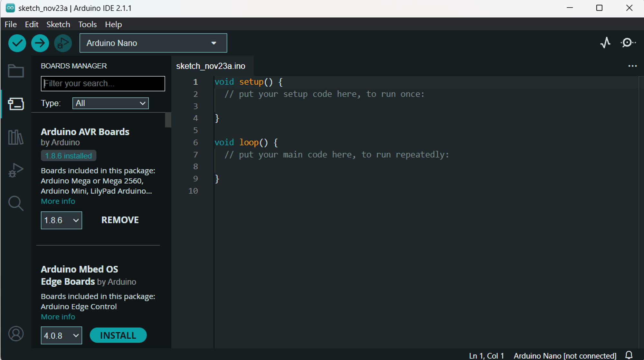The width and height of the screenshot is (644, 360).
Task: Click the notifications bell in status bar
Action: coord(629,355)
